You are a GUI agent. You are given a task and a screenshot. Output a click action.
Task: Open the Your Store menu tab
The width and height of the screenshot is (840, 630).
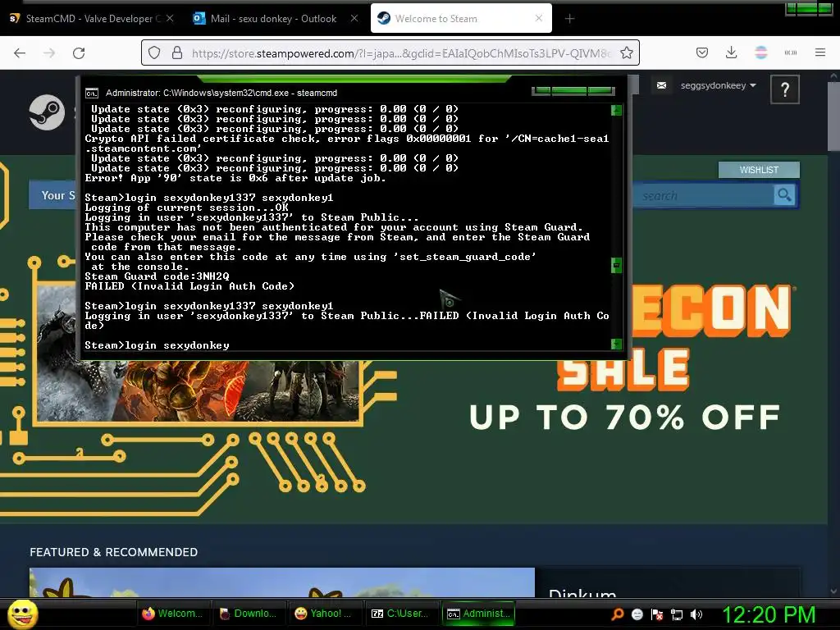pos(53,195)
